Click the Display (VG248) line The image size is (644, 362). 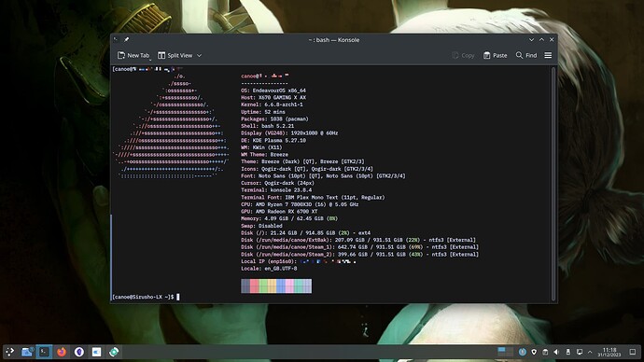pos(289,133)
